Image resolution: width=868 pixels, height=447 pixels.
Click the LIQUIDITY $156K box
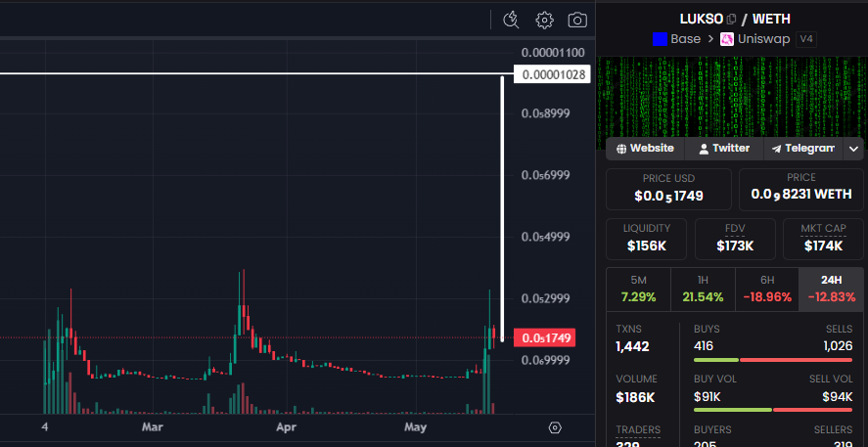pyautogui.click(x=647, y=239)
